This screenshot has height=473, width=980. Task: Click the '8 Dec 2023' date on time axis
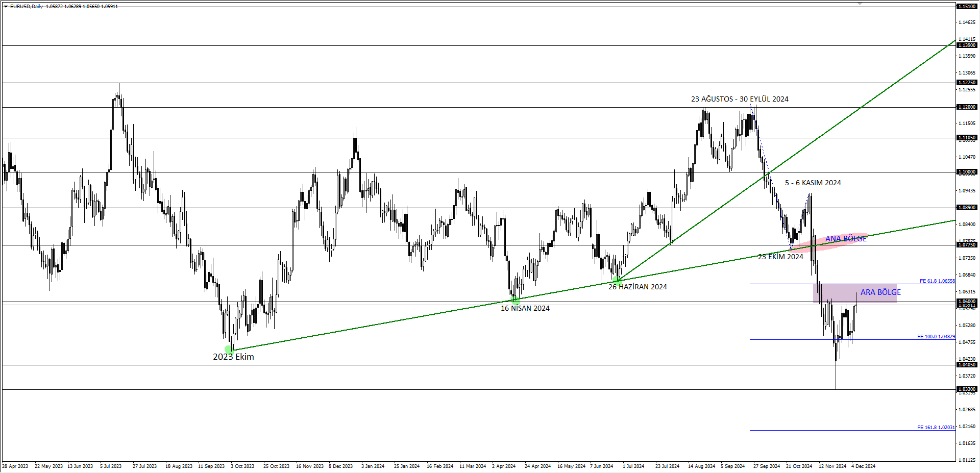pyautogui.click(x=340, y=466)
